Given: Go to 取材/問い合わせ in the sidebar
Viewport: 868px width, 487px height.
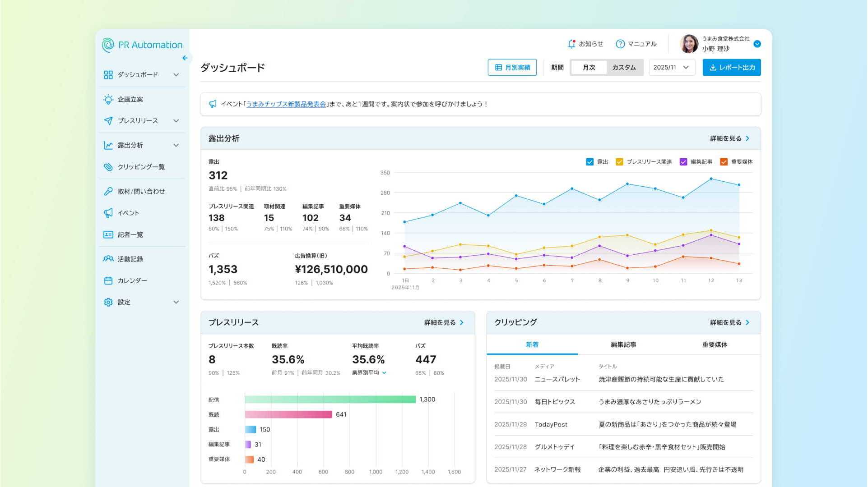Looking at the screenshot, I should tap(141, 191).
